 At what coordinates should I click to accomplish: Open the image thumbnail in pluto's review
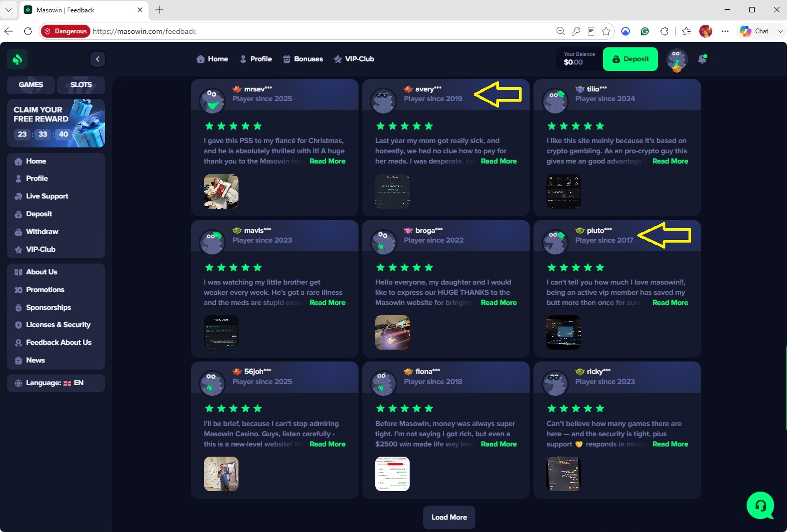564,332
